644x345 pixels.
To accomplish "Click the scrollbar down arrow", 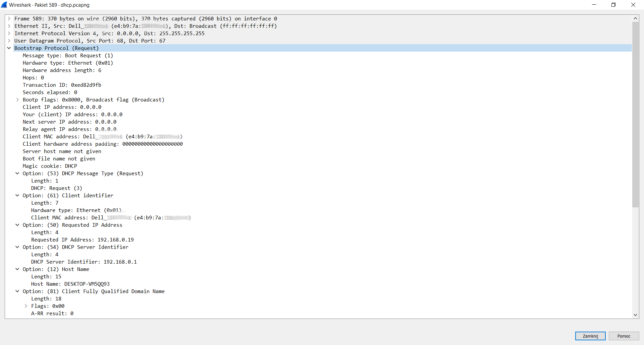I will pyautogui.click(x=635, y=315).
